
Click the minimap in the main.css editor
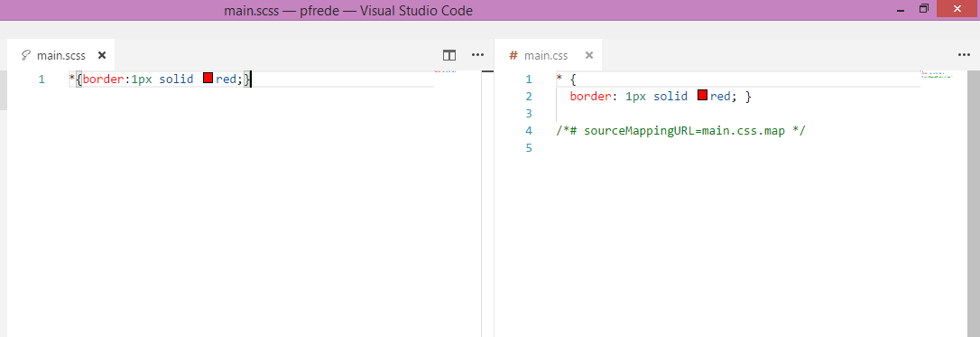[937, 74]
